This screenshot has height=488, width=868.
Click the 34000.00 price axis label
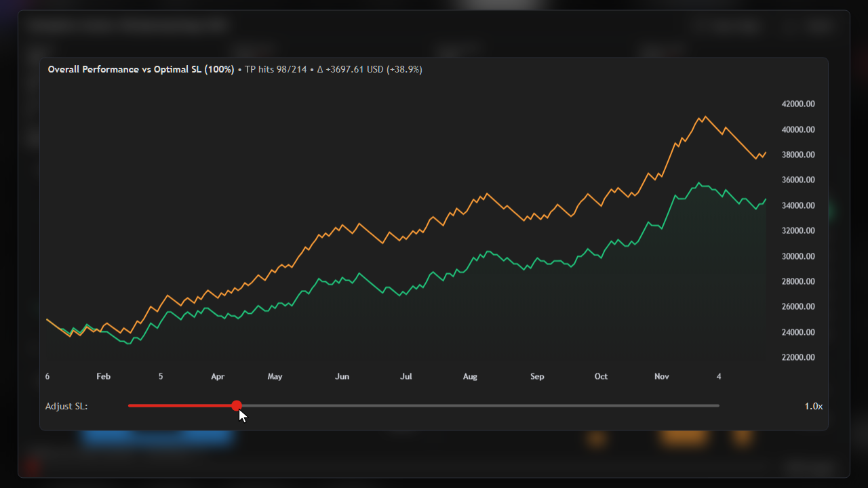coord(798,205)
